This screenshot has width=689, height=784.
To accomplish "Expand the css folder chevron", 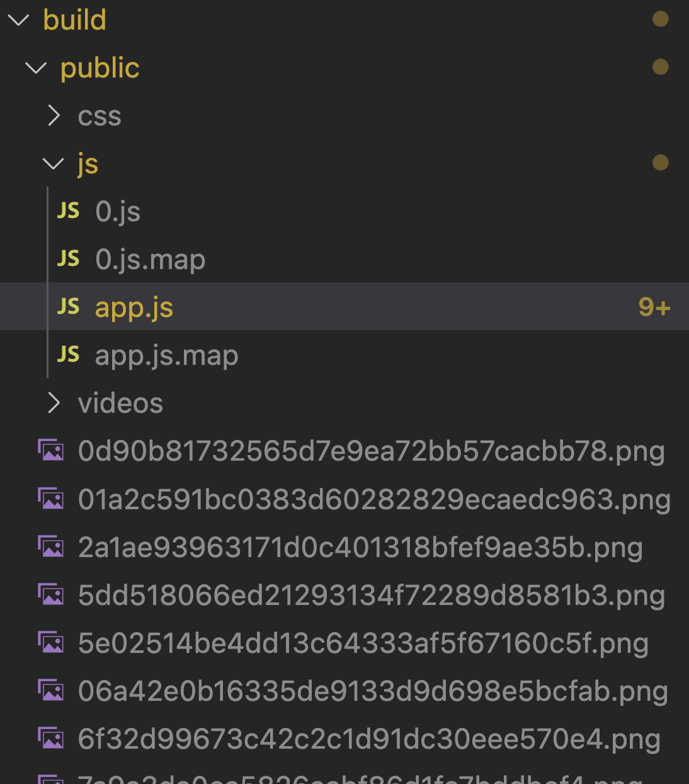I will click(54, 115).
